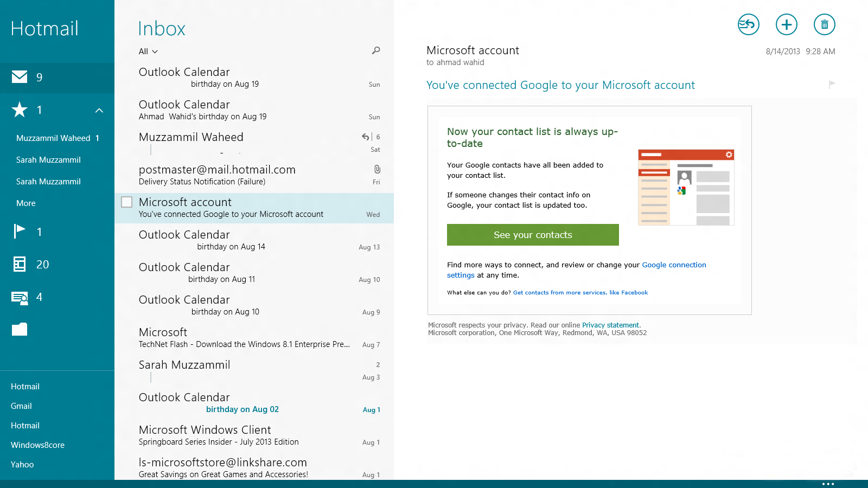Screen dimensions: 868x488
Task: Open the All messages filter dropdown
Action: pyautogui.click(x=147, y=51)
